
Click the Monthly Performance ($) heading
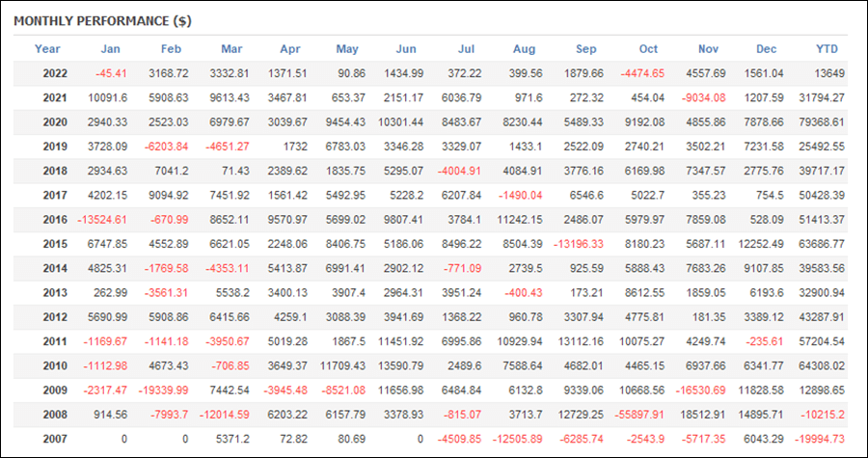[x=102, y=21]
